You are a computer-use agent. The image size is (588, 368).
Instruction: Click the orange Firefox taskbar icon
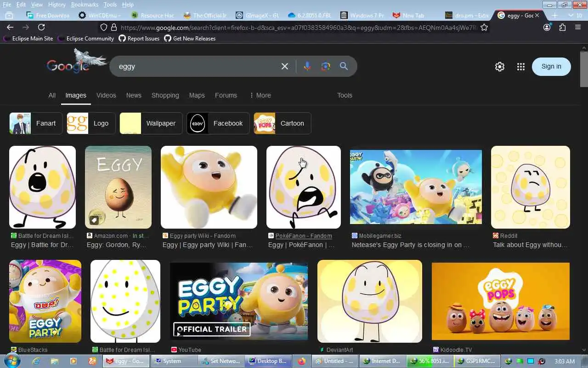point(301,361)
